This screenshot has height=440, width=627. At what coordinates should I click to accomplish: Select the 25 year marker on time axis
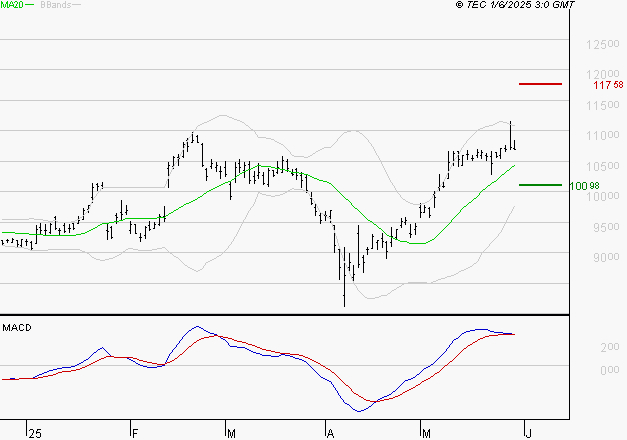point(35,434)
